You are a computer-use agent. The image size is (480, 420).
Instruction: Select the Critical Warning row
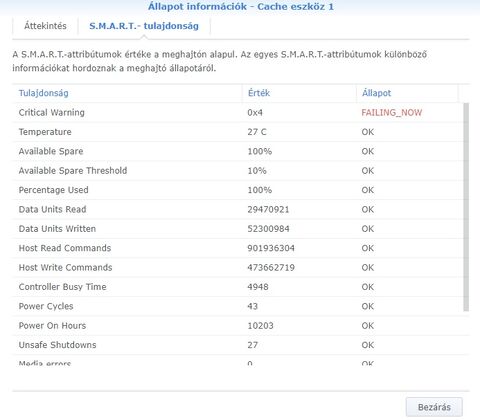click(x=238, y=113)
